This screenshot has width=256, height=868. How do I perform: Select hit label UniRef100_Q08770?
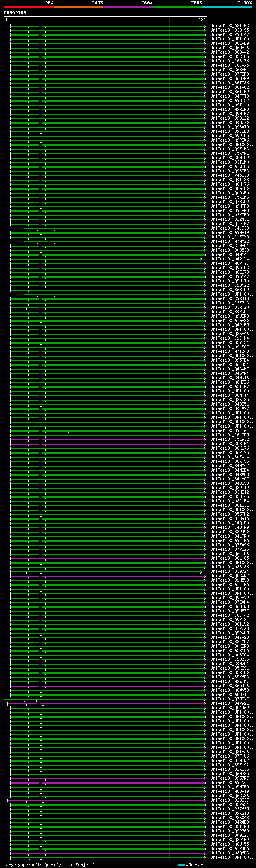click(230, 123)
